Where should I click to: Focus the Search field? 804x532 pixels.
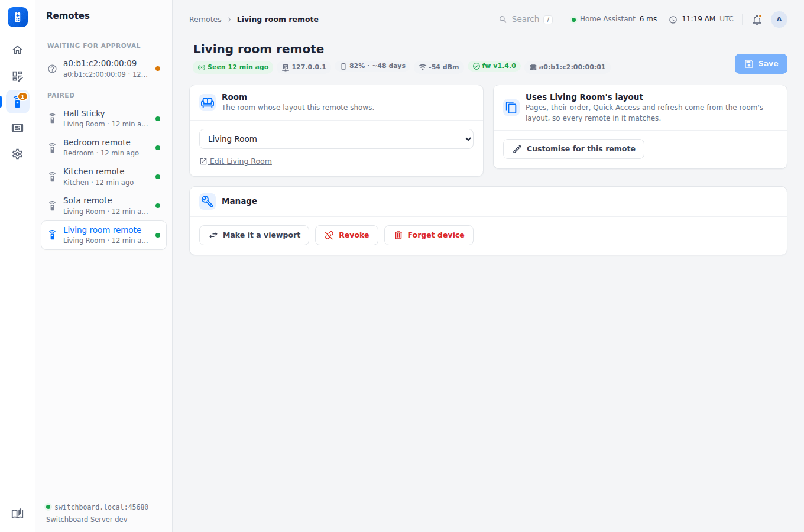click(526, 20)
